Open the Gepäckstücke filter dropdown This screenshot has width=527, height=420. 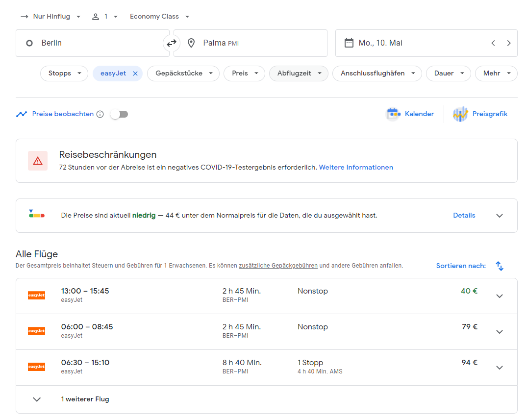click(183, 74)
